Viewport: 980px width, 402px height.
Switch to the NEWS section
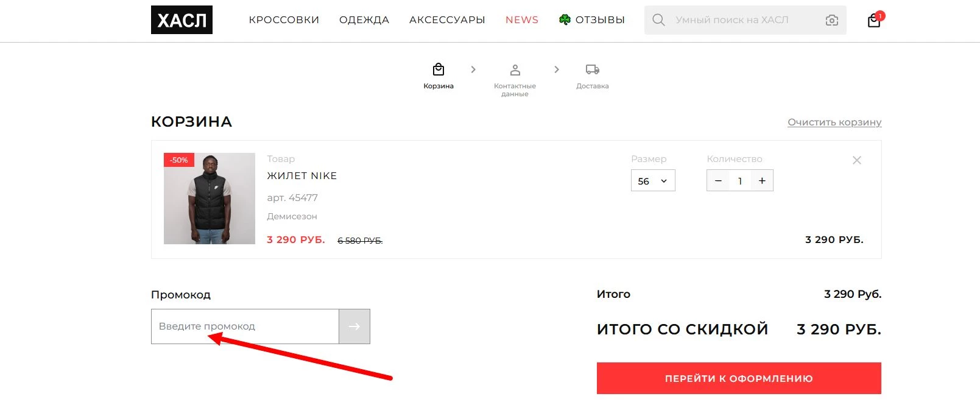click(521, 19)
